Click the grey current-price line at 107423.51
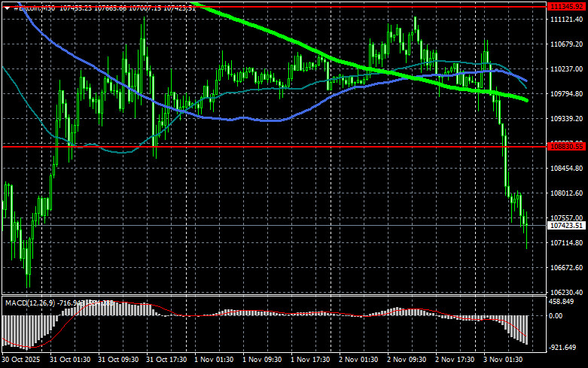Screen dimensions: 588x368 point(274,225)
